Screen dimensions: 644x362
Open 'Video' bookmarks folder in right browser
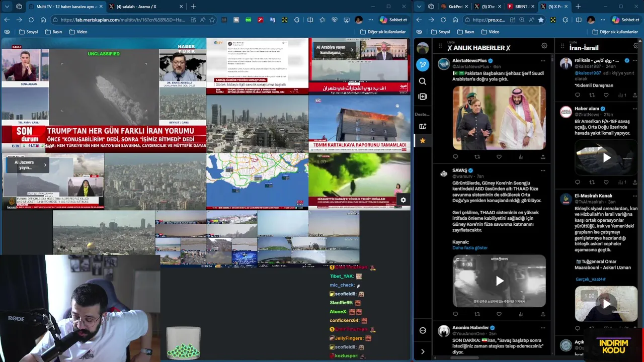pyautogui.click(x=490, y=32)
